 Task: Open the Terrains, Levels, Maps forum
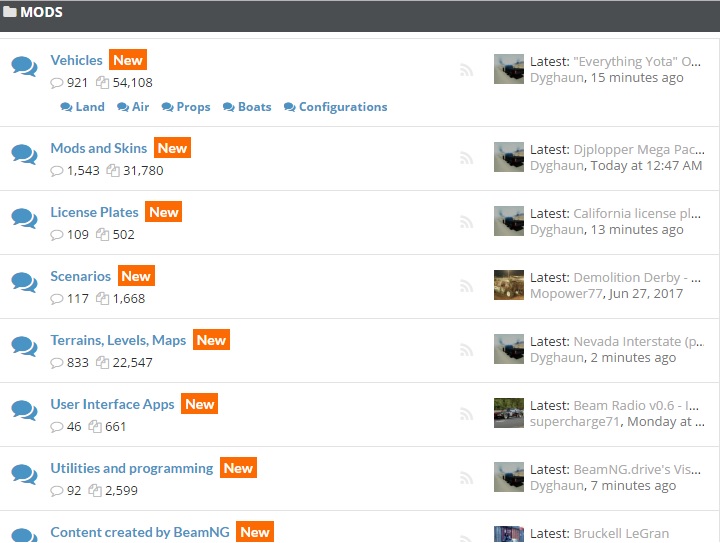click(118, 340)
